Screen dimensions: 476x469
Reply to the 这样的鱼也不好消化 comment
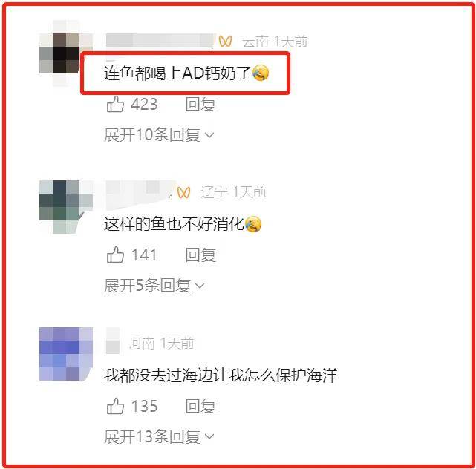pyautogui.click(x=200, y=255)
